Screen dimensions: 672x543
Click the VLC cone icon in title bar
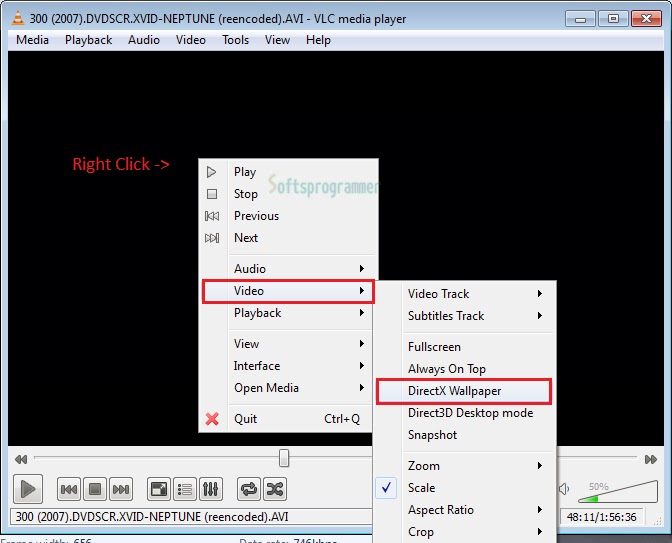point(18,18)
